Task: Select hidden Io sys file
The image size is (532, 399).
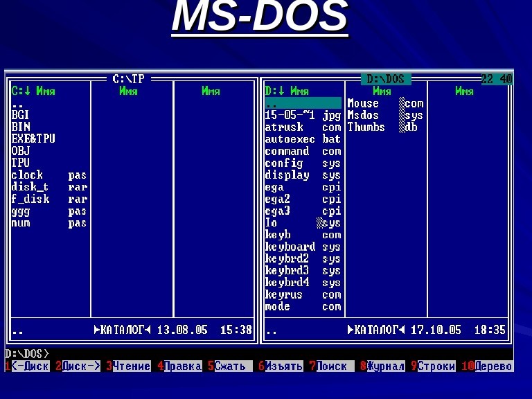Action: [x=303, y=222]
